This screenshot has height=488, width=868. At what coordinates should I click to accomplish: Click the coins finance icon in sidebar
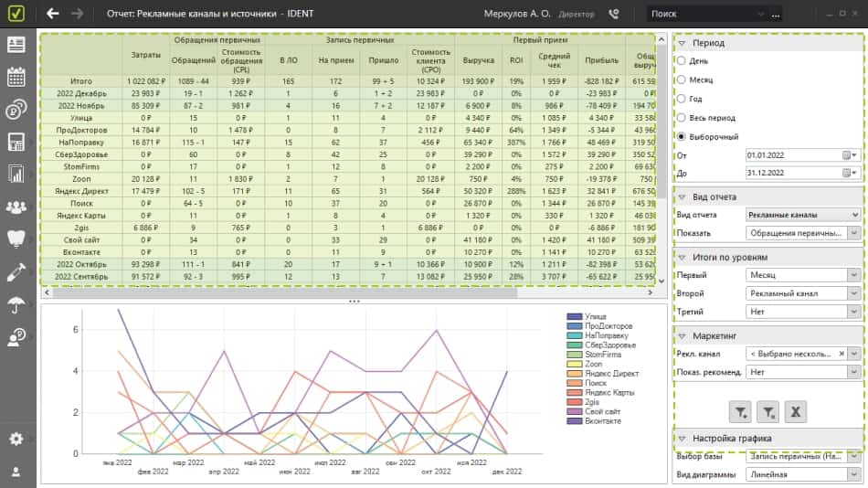click(x=16, y=110)
